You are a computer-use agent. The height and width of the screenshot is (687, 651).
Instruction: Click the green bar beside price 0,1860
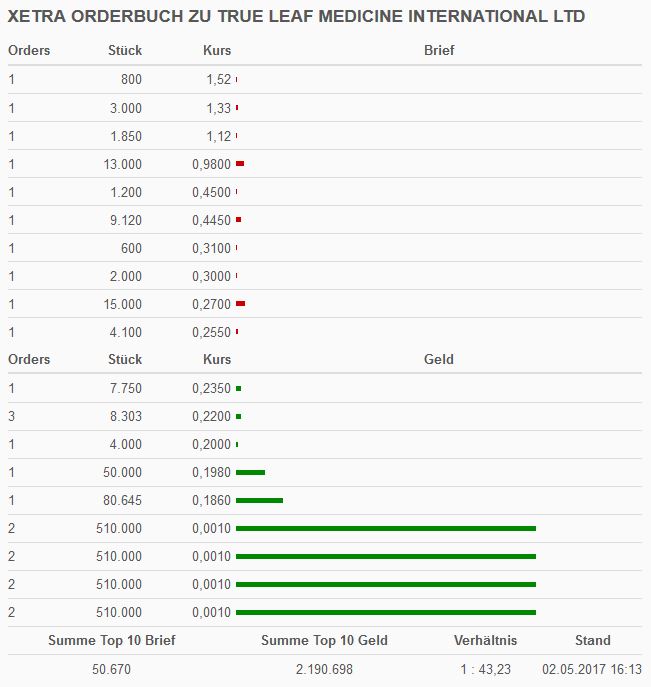click(259, 500)
